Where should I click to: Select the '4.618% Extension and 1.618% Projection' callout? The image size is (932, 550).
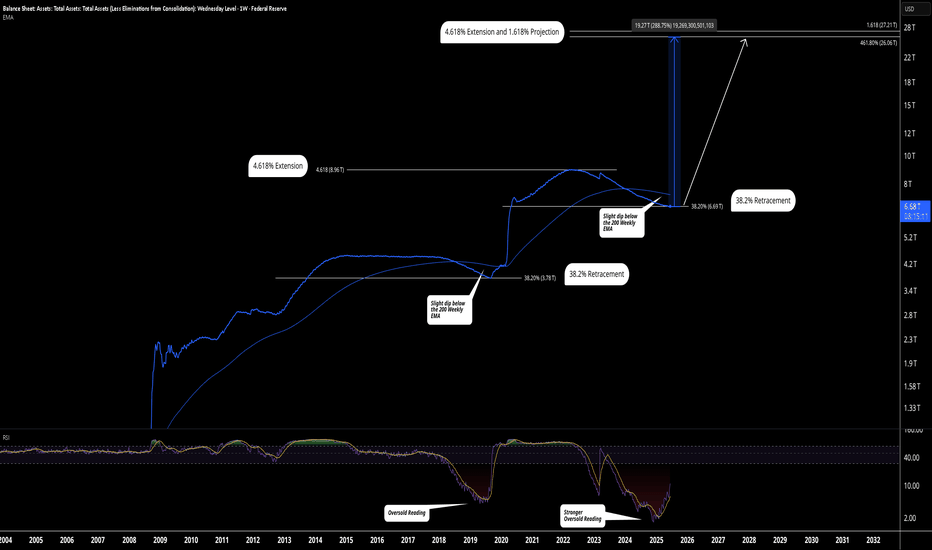[x=502, y=32]
